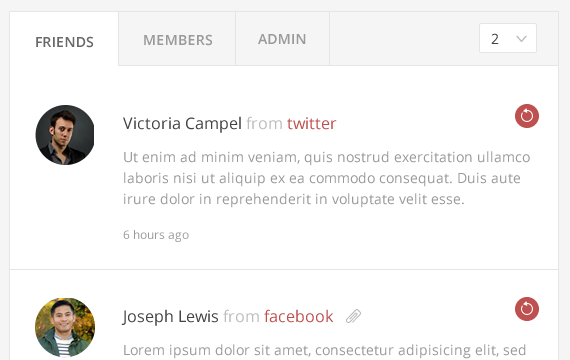
Task: Open the dropdown showing the number 2
Action: click(508, 38)
